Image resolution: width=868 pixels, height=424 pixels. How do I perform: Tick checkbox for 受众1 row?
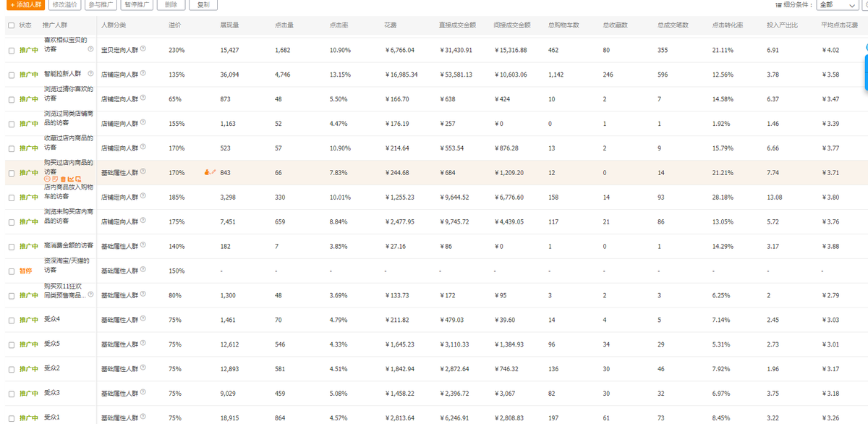tap(11, 418)
